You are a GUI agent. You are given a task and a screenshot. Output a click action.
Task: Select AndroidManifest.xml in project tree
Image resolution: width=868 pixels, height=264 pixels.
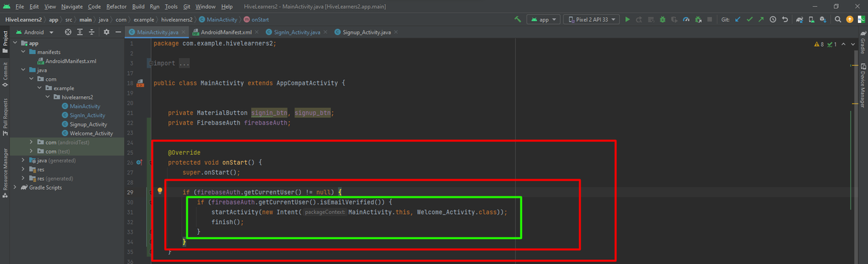tap(71, 61)
